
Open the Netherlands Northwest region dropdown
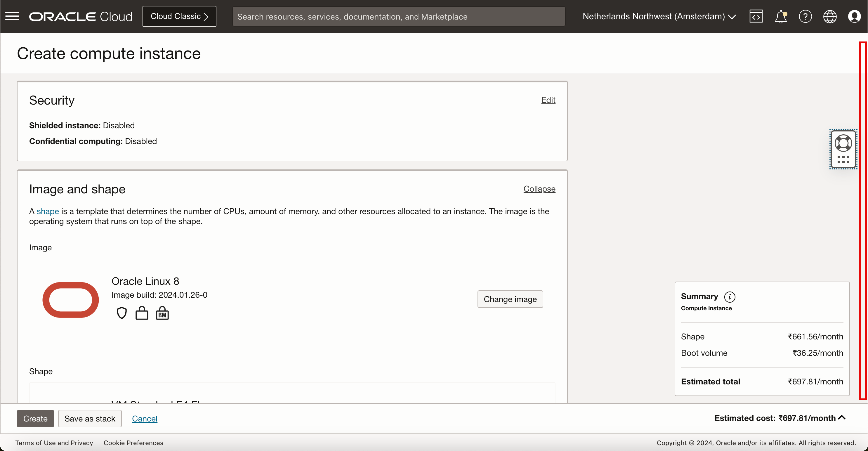659,16
